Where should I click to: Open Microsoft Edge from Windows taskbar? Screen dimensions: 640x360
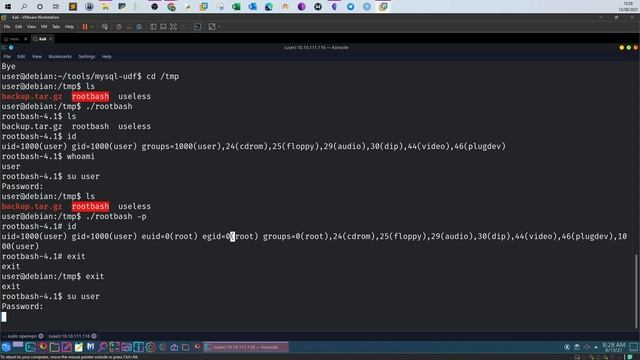(269, 7)
